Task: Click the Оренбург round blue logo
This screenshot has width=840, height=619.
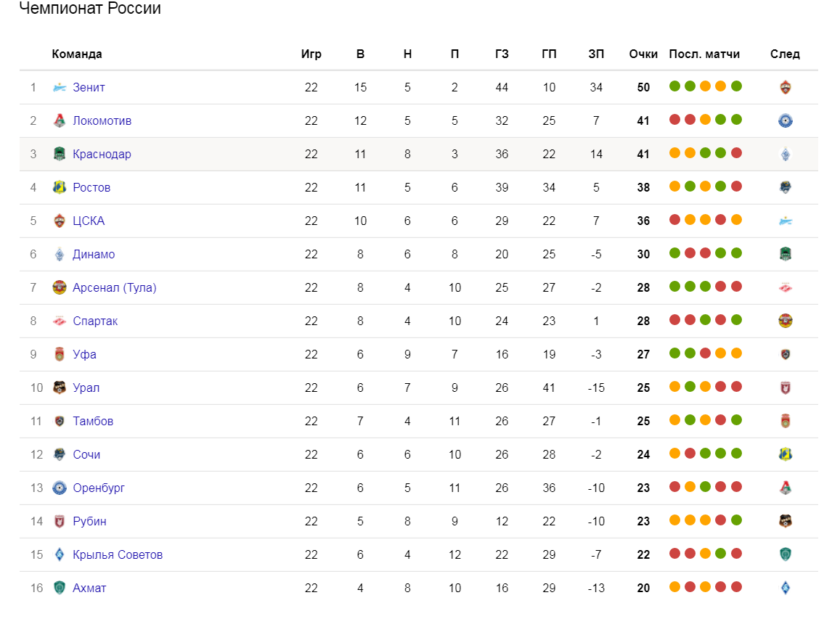Action: tap(60, 488)
